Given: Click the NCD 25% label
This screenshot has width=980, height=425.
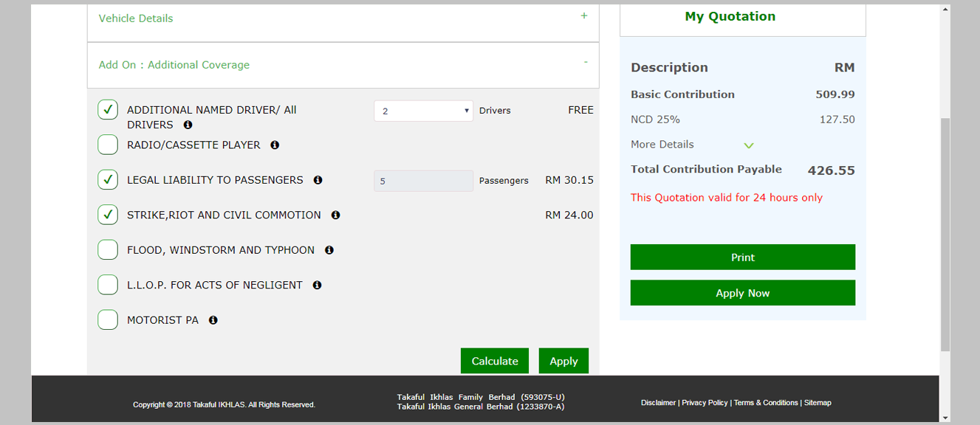Looking at the screenshot, I should click(x=655, y=120).
